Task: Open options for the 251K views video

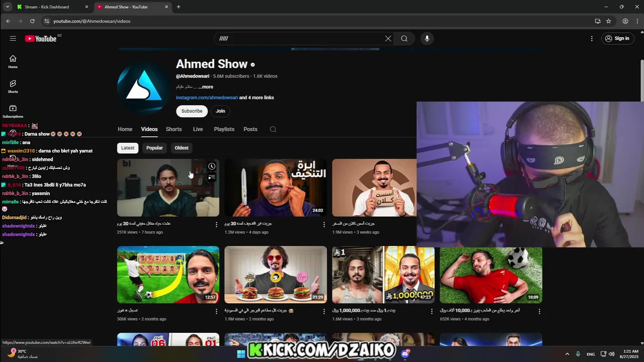Action: [x=216, y=225]
